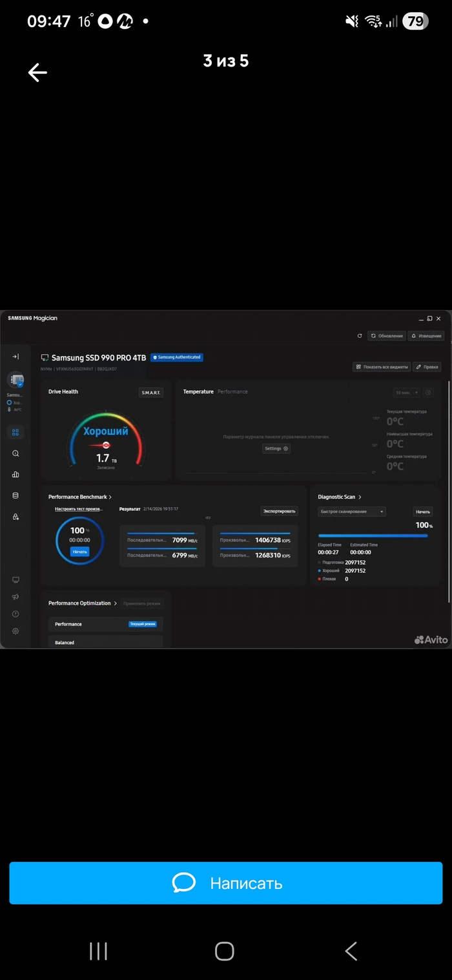Switch to the Performance tab next to Temperature
The height and width of the screenshot is (980, 452).
click(x=232, y=391)
